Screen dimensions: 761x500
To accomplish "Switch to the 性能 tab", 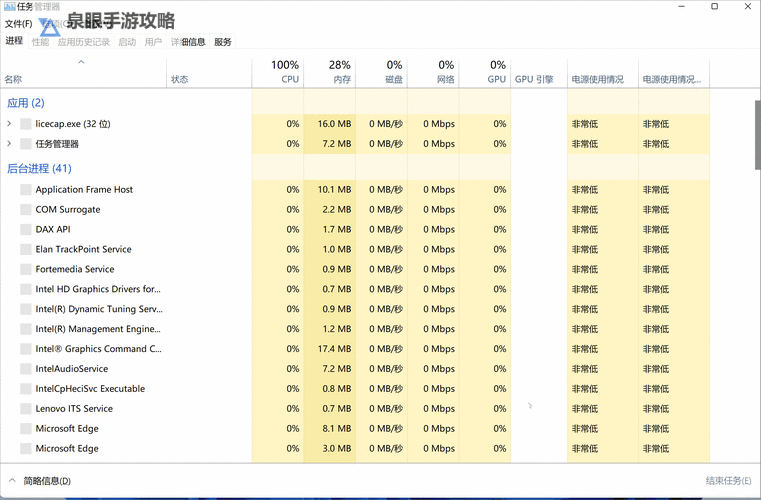I will [40, 42].
